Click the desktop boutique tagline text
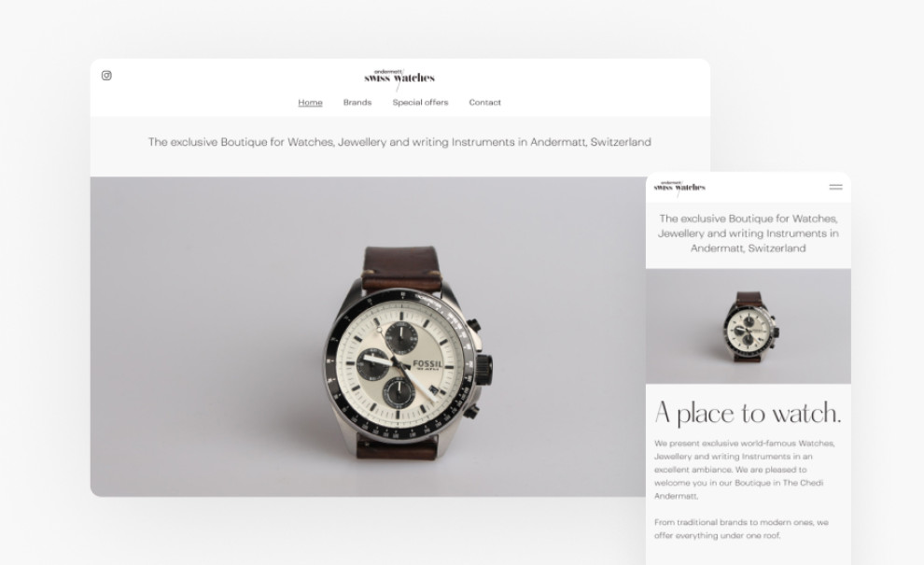 [x=399, y=142]
